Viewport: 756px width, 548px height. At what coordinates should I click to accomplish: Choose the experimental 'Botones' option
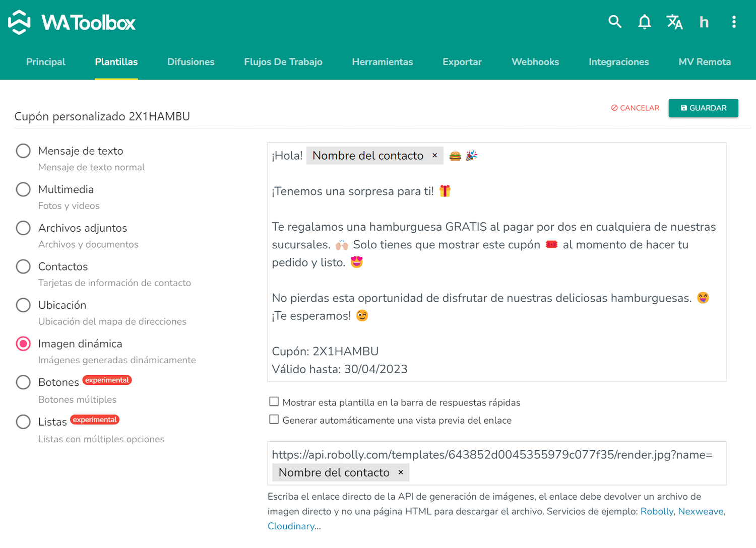pyautogui.click(x=23, y=382)
